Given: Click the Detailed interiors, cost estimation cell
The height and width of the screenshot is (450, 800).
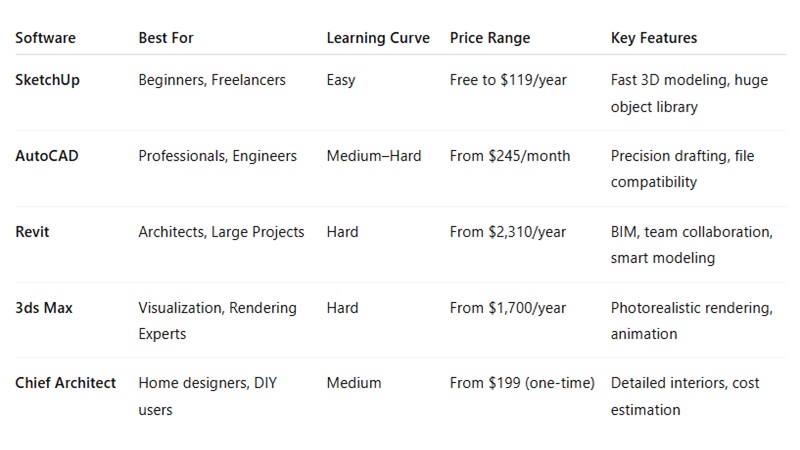Looking at the screenshot, I should click(x=685, y=396).
